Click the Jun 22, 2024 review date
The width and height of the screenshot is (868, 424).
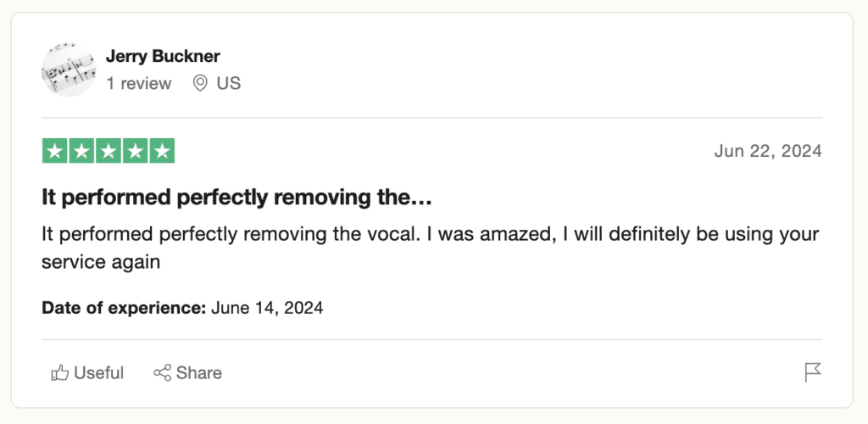[768, 151]
